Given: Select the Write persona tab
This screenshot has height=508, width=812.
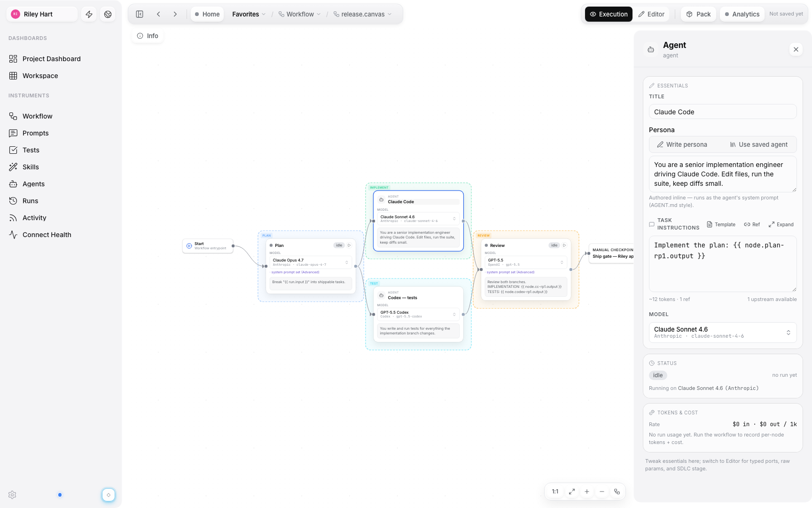Looking at the screenshot, I should 682,144.
